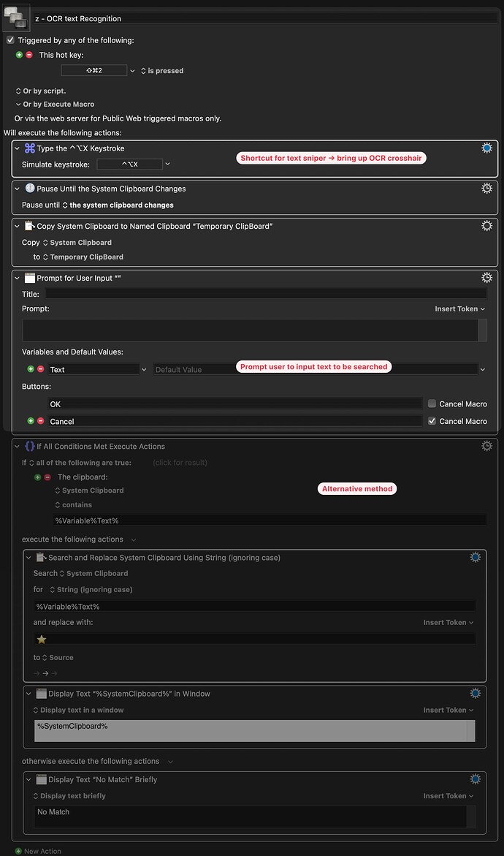Change the 'is pressed' trigger option
504x856 pixels.
point(162,71)
